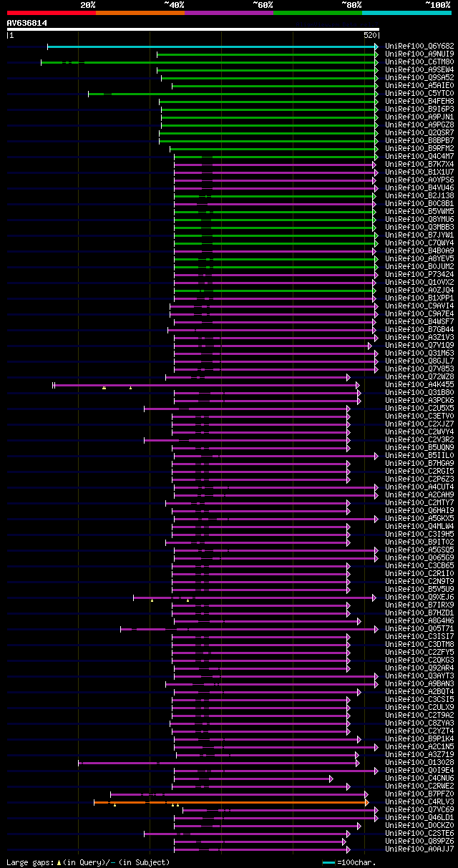Screen dimensions: 458x868
Task: Click the UniRef100_Q31M63 label
Action: coord(419,353)
